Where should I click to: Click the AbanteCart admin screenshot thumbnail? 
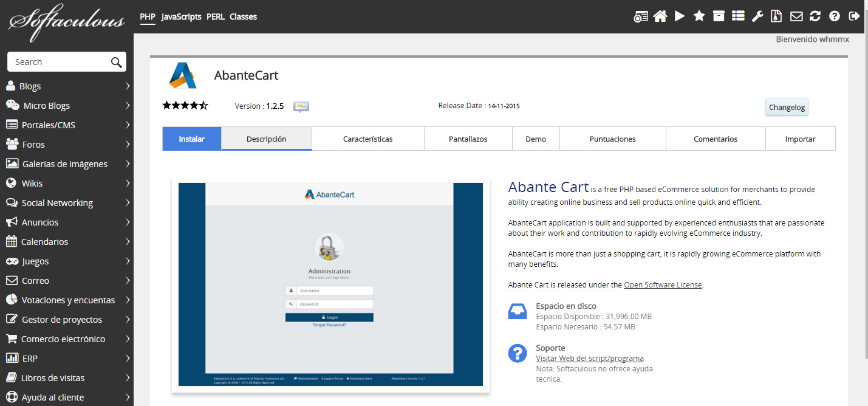330,284
